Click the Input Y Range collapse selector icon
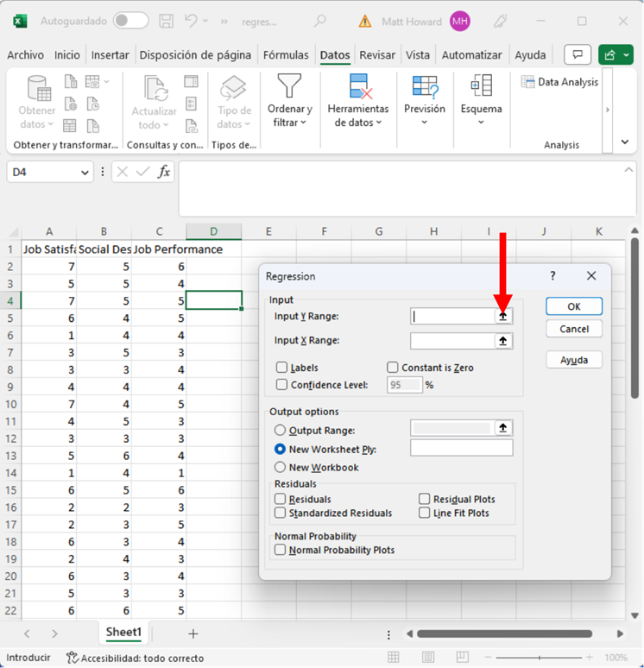Image resolution: width=644 pixels, height=668 pixels. point(503,317)
